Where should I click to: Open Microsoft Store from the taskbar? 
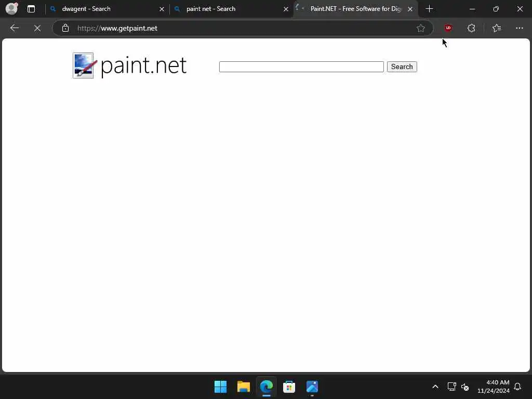289,387
